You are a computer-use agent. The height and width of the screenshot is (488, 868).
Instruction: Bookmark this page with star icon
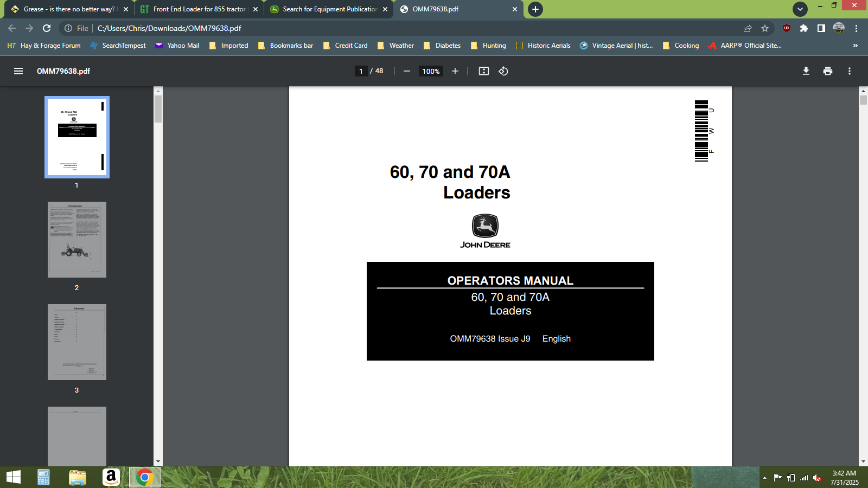(765, 28)
